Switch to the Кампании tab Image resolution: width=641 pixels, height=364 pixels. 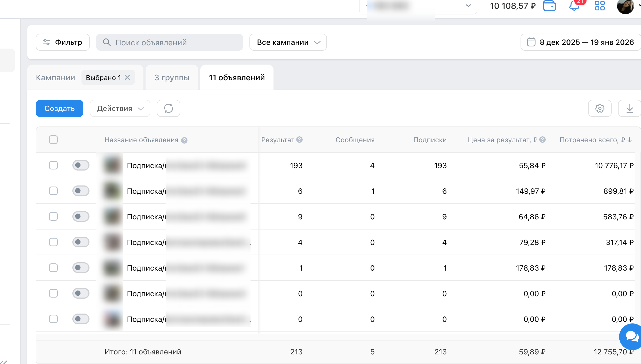[x=56, y=77]
